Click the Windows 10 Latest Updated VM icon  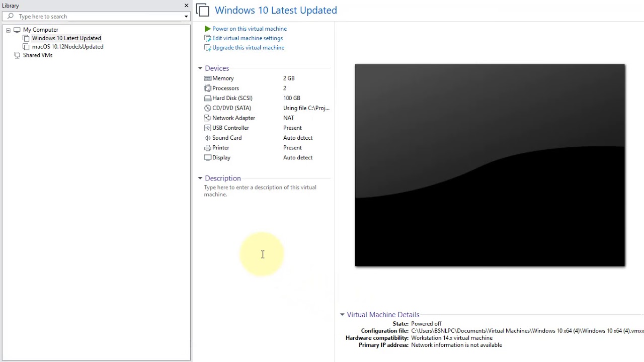pyautogui.click(x=26, y=38)
